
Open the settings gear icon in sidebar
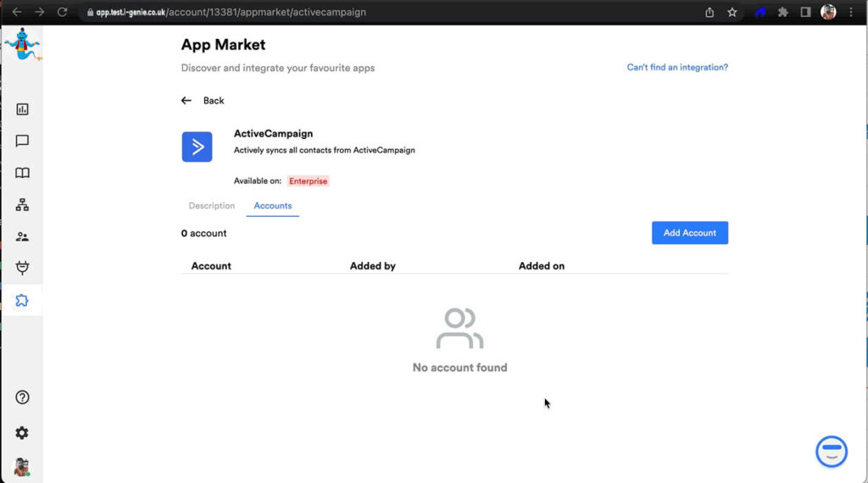pyautogui.click(x=22, y=433)
